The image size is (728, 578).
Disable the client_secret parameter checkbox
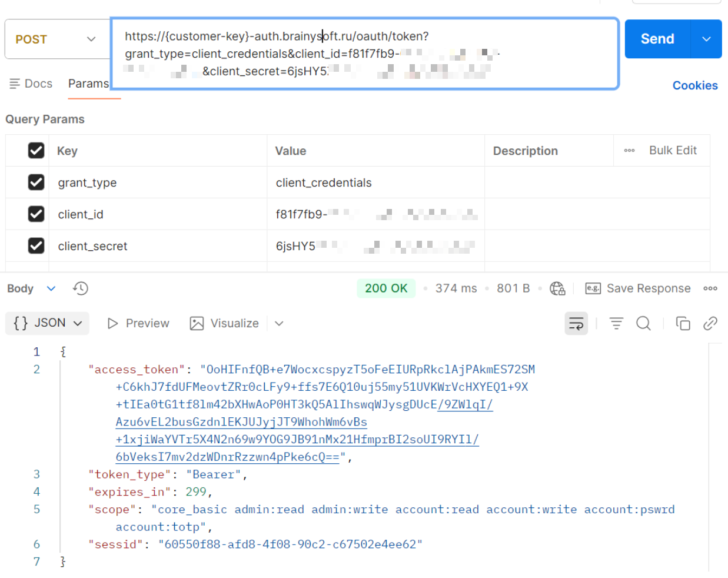(x=36, y=246)
